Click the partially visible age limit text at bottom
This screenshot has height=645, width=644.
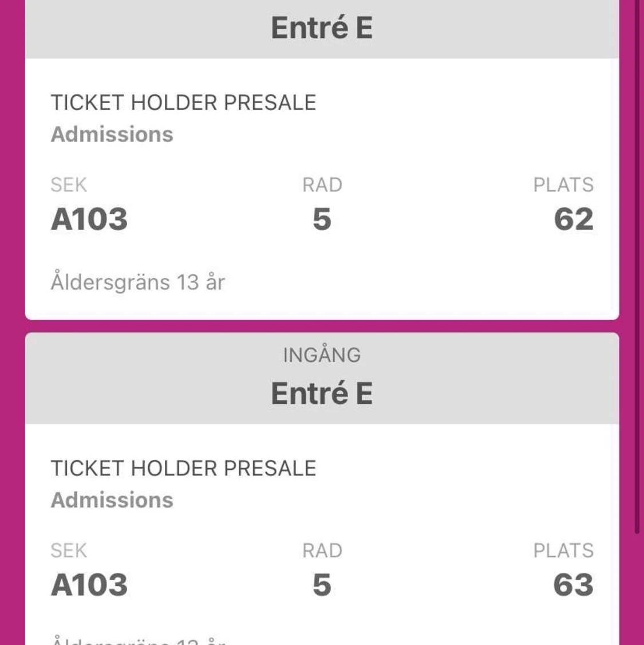click(138, 640)
